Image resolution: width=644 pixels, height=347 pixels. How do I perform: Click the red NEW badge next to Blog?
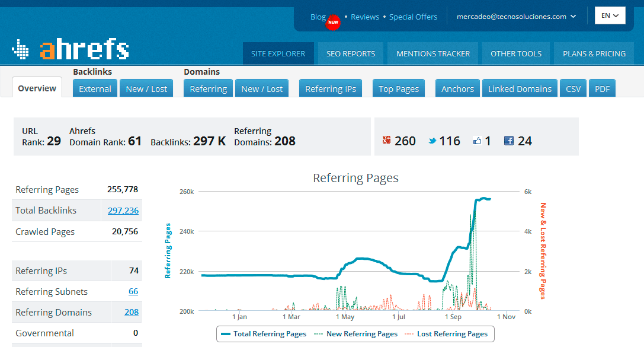tap(333, 22)
